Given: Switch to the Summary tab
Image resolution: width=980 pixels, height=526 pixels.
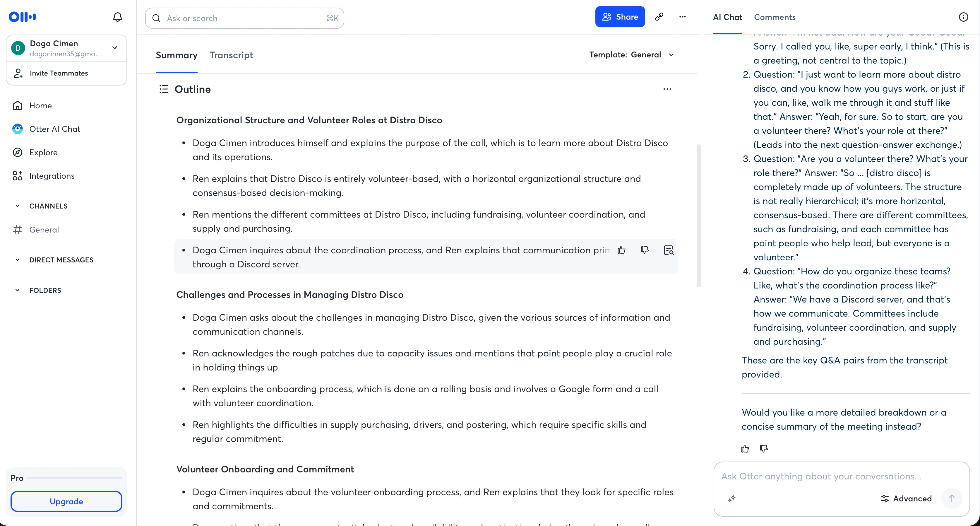Looking at the screenshot, I should coord(177,55).
